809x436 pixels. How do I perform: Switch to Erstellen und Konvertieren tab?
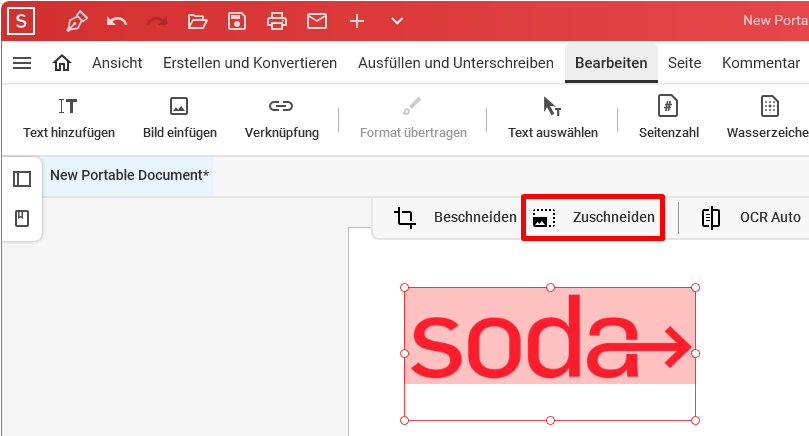(250, 63)
